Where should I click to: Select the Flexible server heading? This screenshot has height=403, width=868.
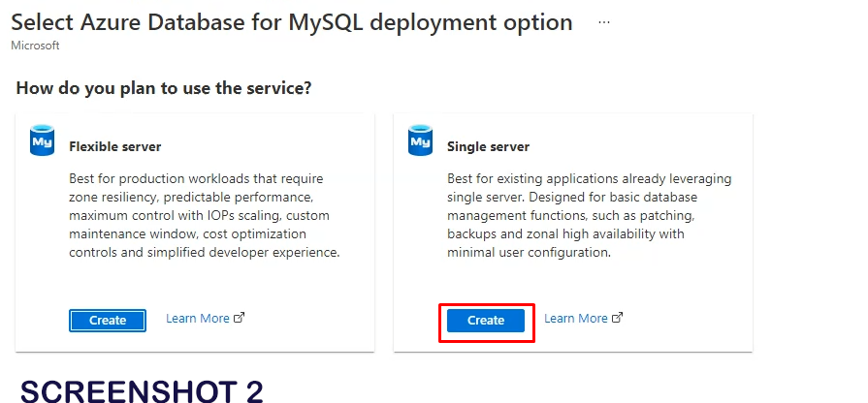[x=114, y=147]
